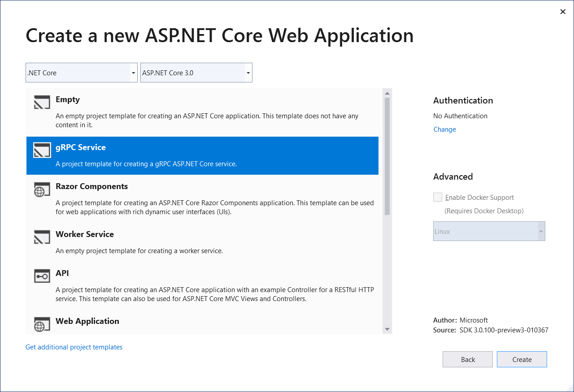Select the Worker Service template title
The image size is (574, 392).
(85, 234)
